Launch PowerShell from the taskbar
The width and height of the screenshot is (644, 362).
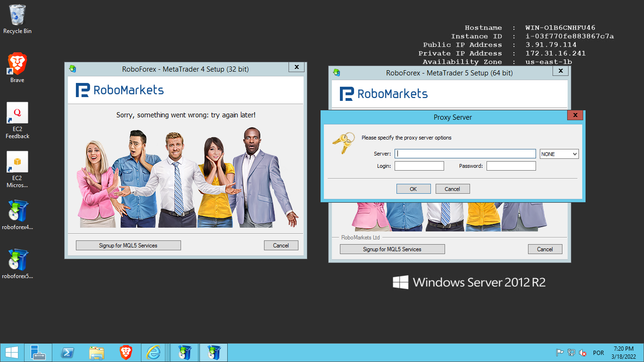point(67,353)
